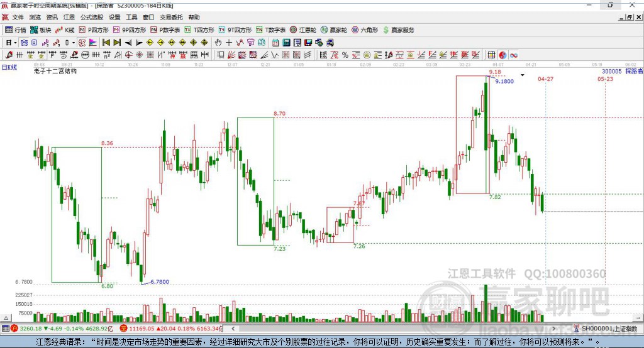Open the 六角形 hexagon tool
Screen dimensions: 644x348
coord(365,30)
